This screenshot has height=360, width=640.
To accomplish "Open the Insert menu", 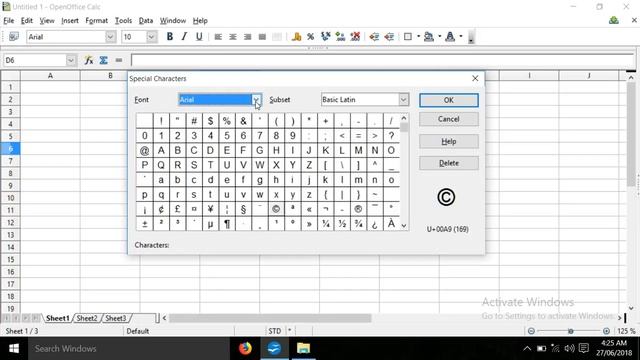I will (70, 20).
